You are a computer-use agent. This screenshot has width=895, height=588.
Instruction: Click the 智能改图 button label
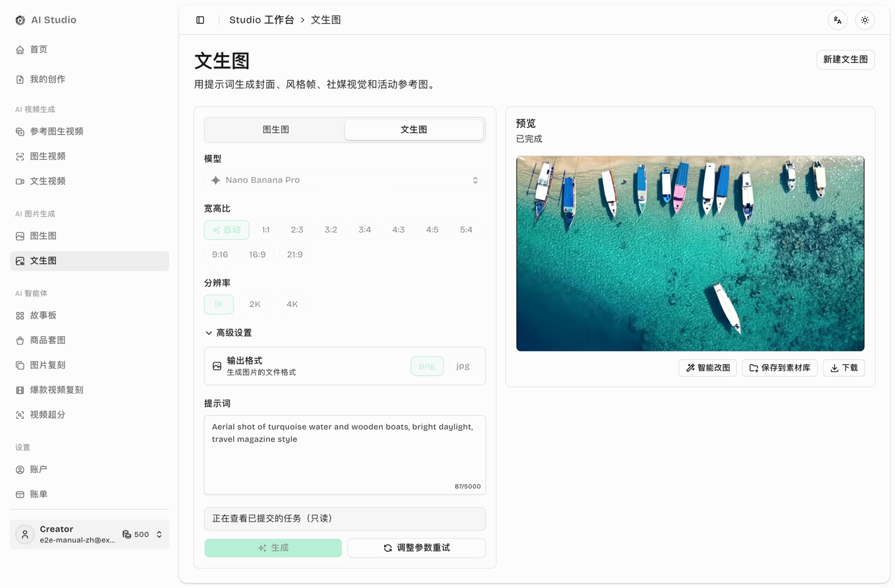coord(714,368)
